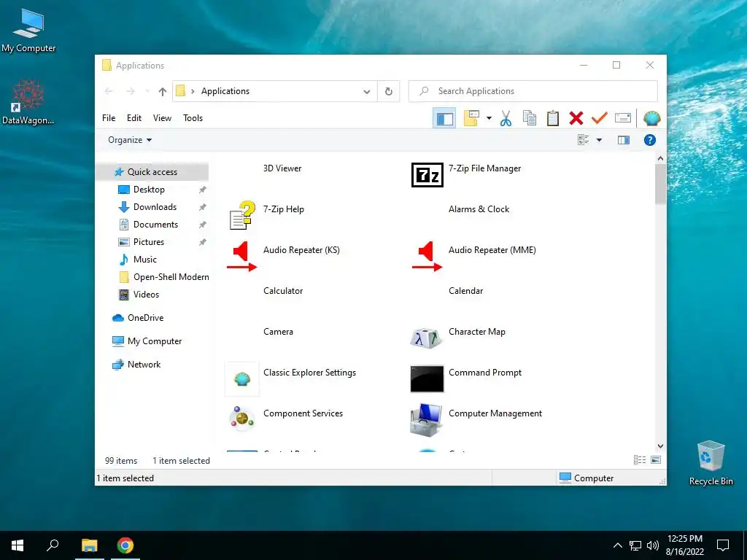
Task: Click the Forward navigation arrow
Action: tap(131, 91)
